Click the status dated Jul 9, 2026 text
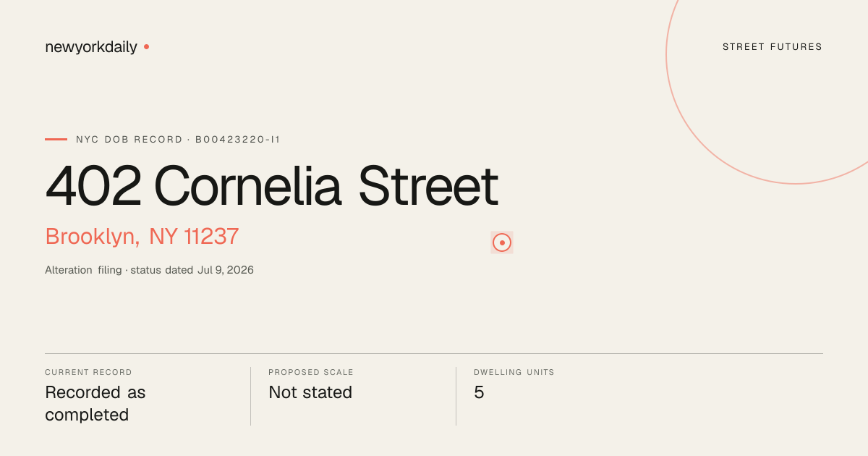Viewport: 868px width, 456px height. click(192, 270)
